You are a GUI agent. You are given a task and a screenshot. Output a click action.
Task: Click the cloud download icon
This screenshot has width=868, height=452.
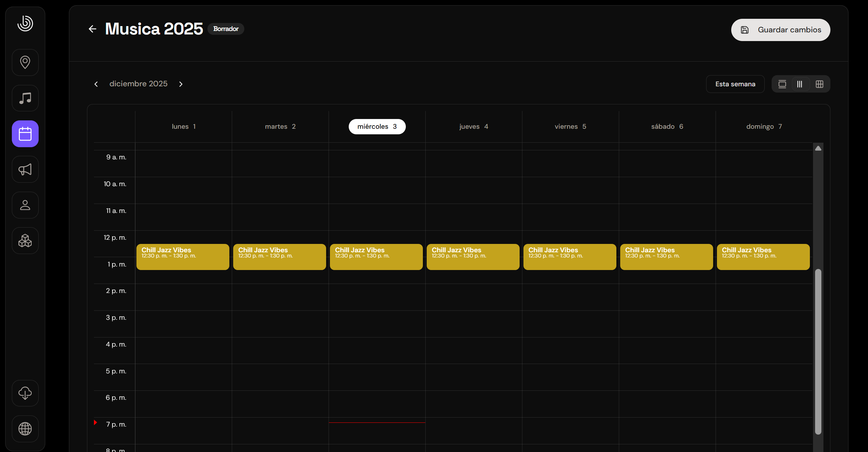pos(25,393)
